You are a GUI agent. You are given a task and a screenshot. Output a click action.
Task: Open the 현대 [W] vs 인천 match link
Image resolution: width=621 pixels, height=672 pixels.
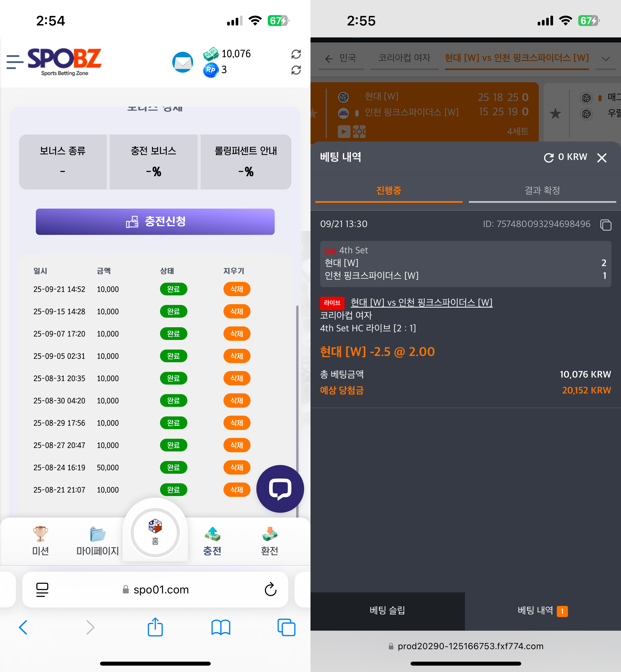[421, 302]
